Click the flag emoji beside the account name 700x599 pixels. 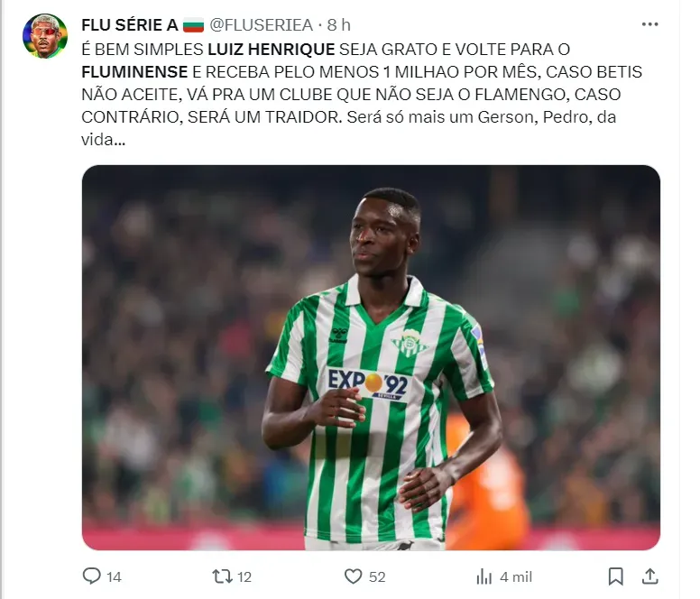click(x=193, y=25)
